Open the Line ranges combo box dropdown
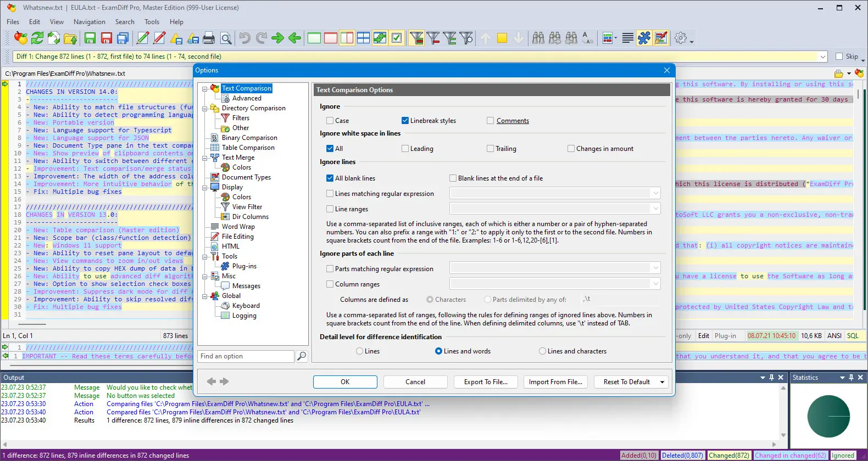Screen dimensions: 868x461 tap(655, 209)
